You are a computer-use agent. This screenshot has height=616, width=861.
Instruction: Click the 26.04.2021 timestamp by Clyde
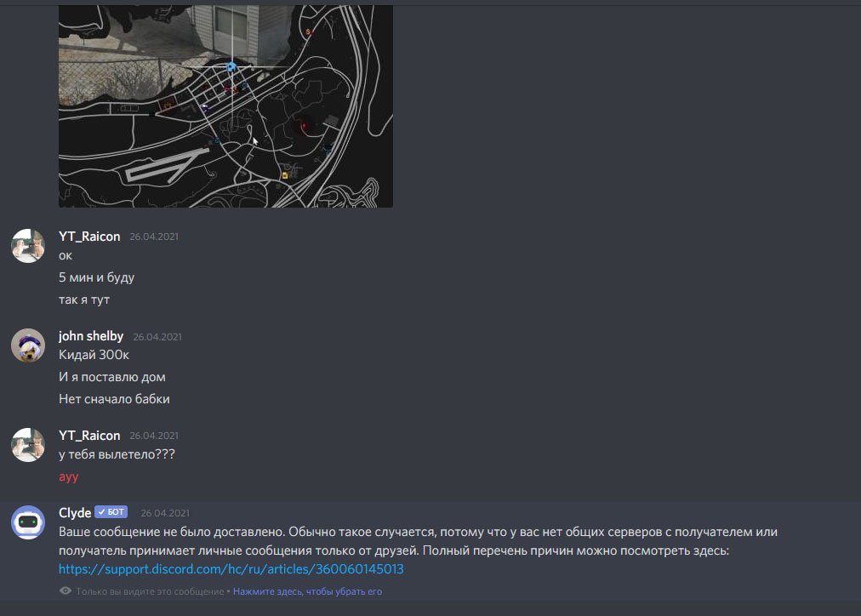(x=165, y=513)
